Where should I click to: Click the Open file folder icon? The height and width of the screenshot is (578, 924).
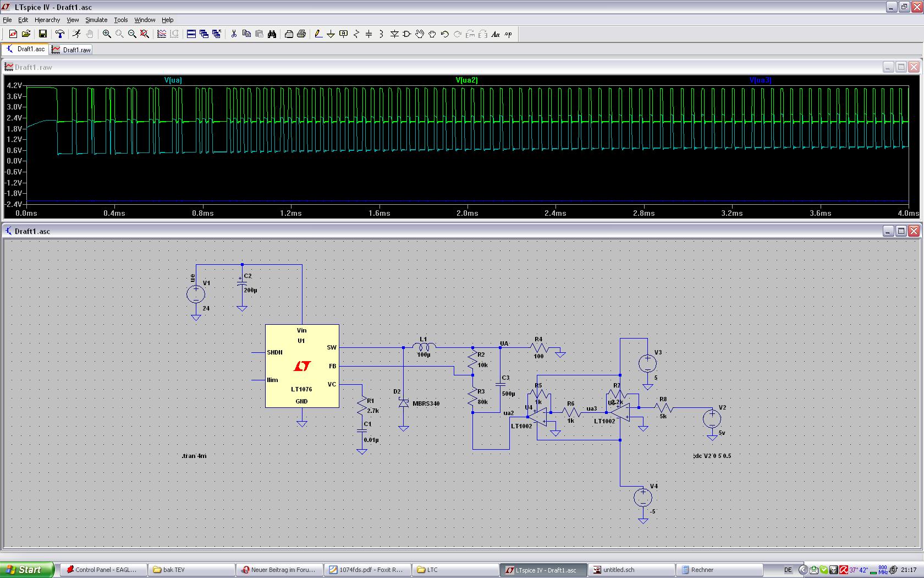[26, 34]
